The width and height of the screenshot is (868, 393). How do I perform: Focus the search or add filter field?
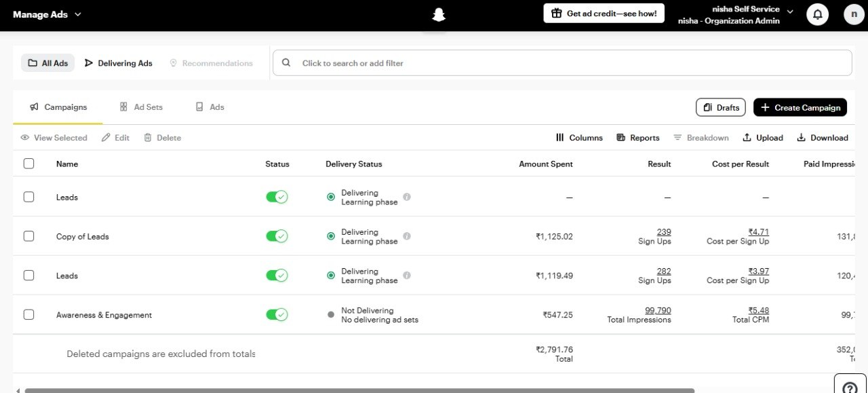point(562,62)
